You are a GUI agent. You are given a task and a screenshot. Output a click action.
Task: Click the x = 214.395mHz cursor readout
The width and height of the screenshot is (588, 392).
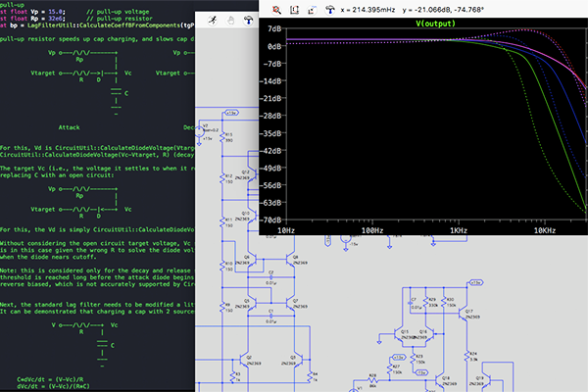click(367, 10)
